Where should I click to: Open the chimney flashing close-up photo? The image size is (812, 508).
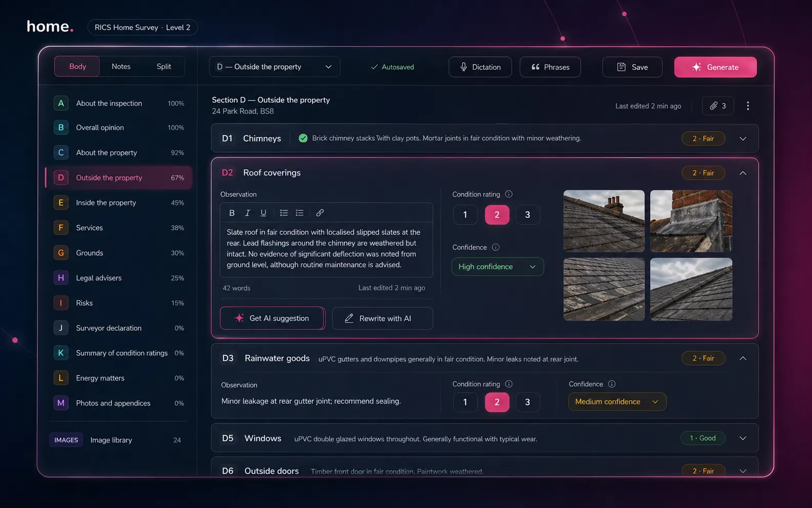pos(691,221)
